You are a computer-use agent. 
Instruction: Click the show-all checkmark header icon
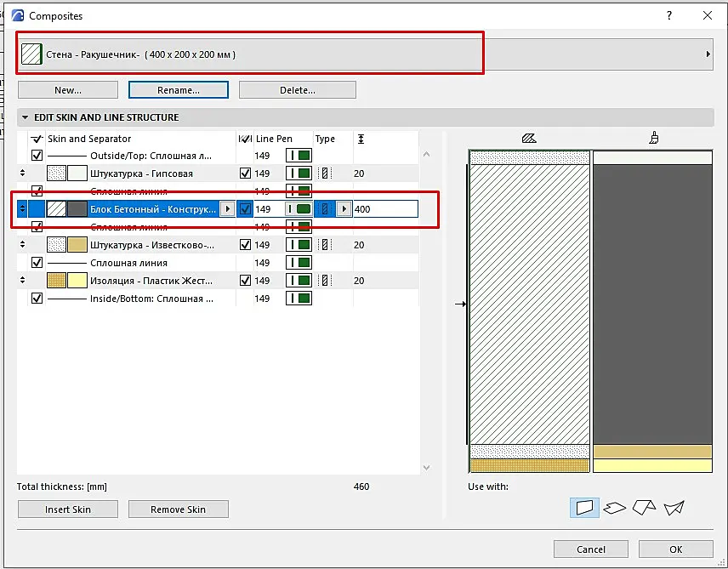(x=37, y=139)
